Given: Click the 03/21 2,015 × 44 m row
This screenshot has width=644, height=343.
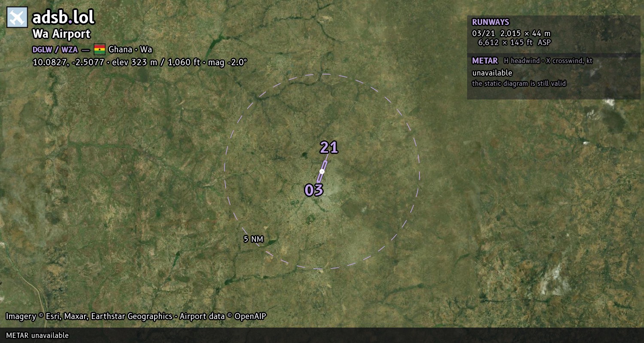Looking at the screenshot, I should coord(511,33).
